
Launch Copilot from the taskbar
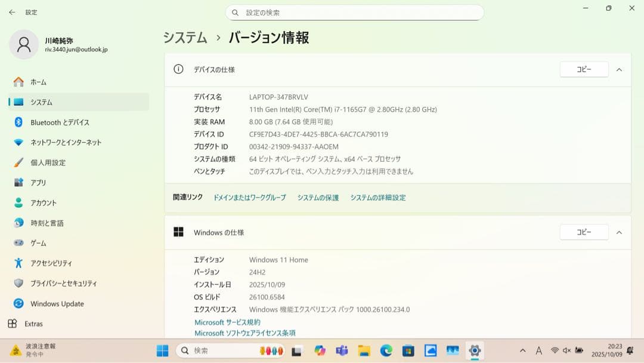[319, 352]
